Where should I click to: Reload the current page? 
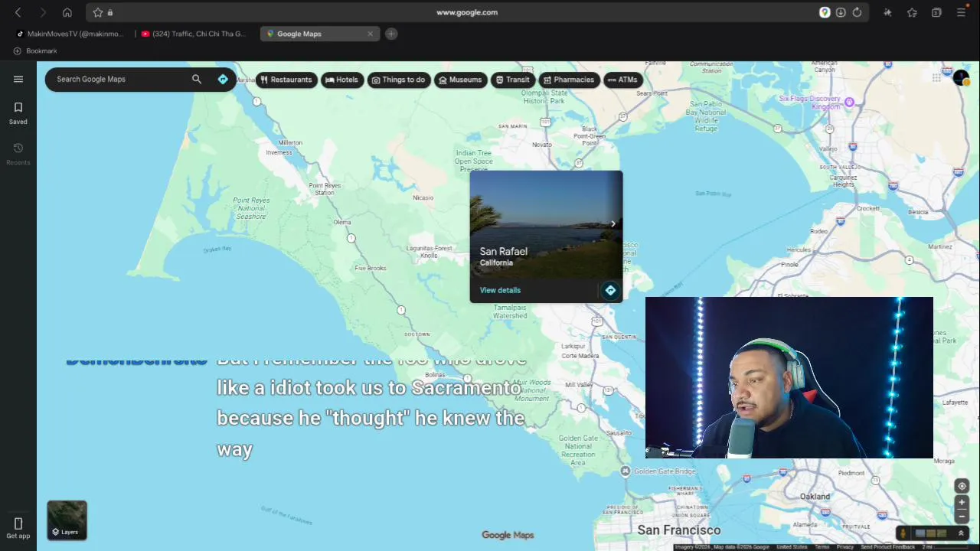pyautogui.click(x=857, y=12)
